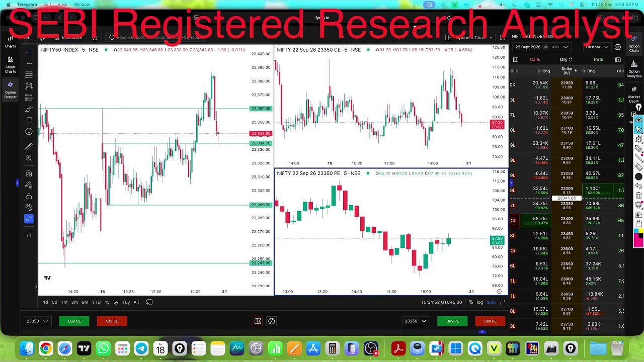Select the 1m time range
The image size is (644, 362).
[x=64, y=302]
